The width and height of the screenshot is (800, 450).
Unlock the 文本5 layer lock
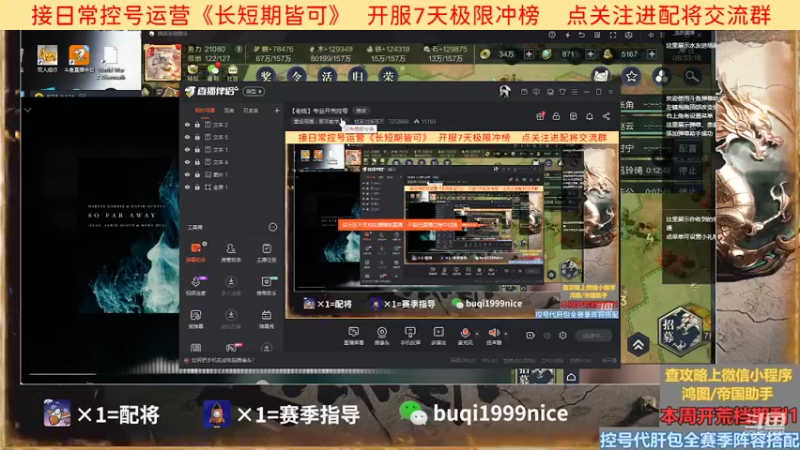point(197,137)
